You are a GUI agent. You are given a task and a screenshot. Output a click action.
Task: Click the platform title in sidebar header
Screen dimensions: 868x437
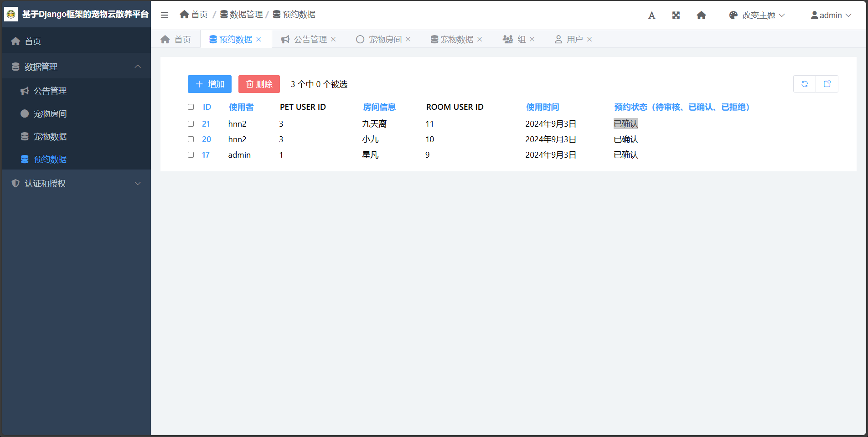85,14
